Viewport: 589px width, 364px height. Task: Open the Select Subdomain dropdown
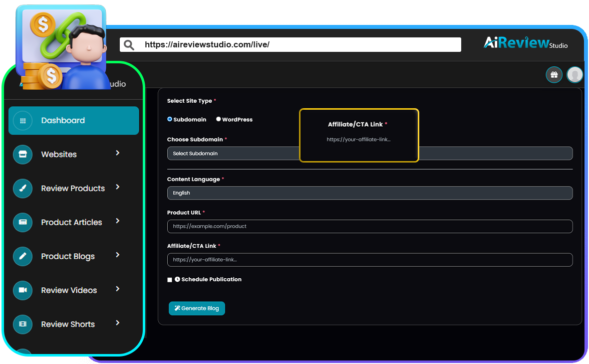tap(233, 154)
